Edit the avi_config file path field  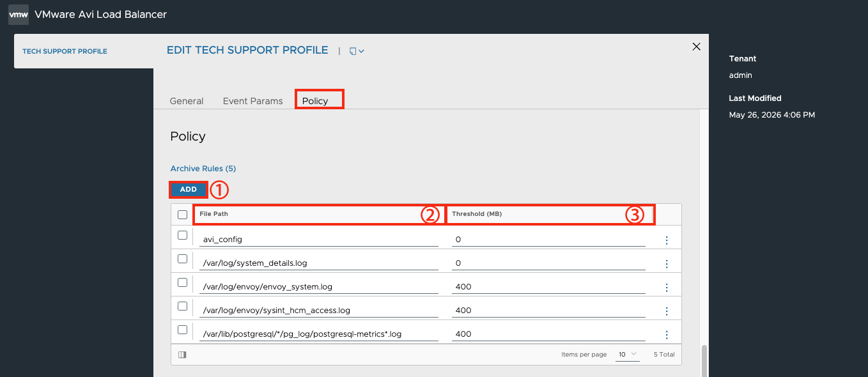[x=319, y=240]
